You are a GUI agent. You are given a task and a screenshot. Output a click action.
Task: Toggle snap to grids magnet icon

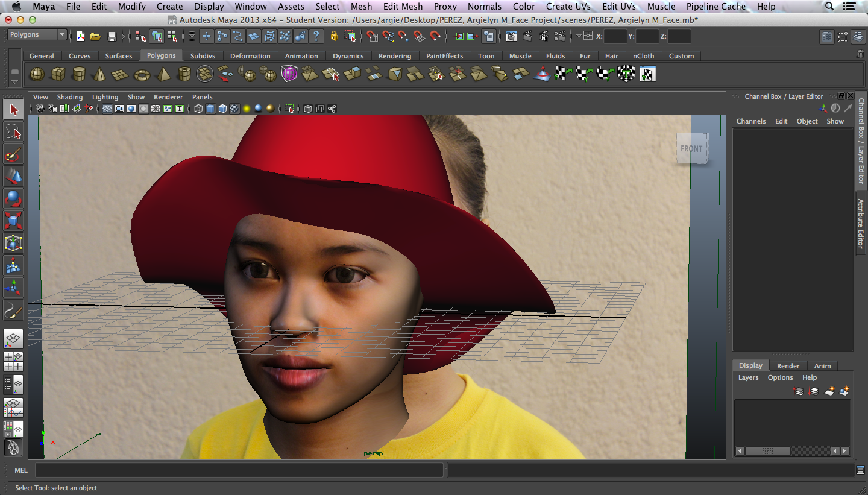372,37
